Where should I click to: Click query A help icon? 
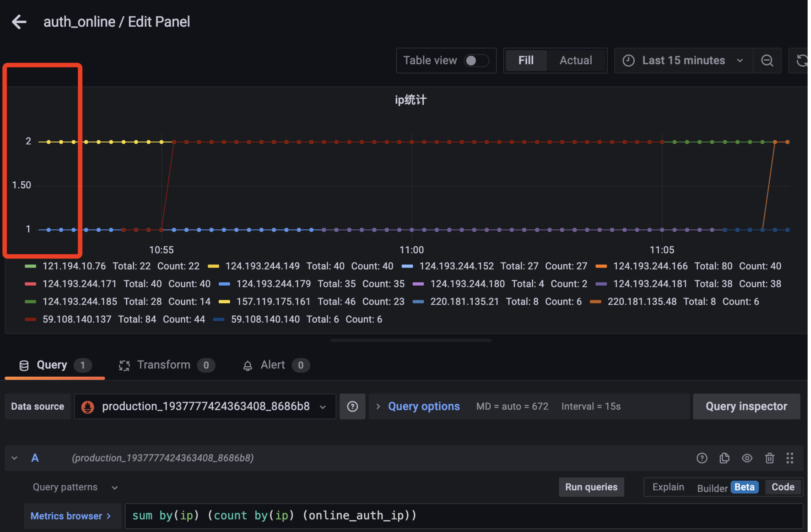point(701,458)
